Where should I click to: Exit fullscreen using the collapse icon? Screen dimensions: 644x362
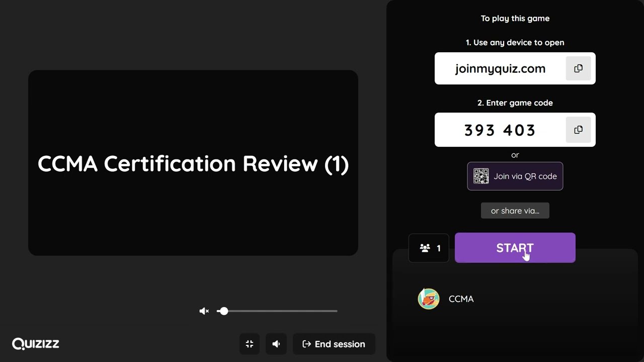pos(250,344)
